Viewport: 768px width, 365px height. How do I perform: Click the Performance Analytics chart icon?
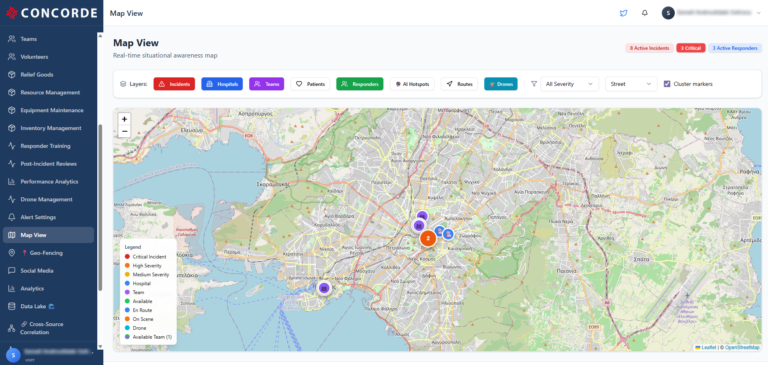pyautogui.click(x=12, y=181)
